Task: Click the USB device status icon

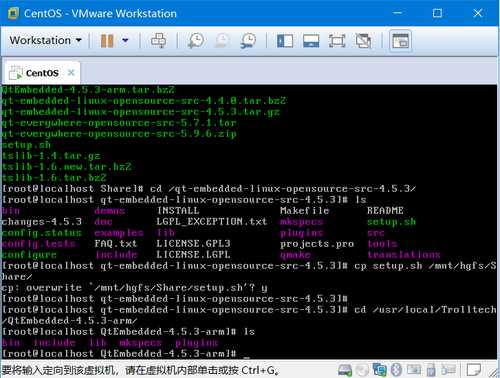Action: [x=431, y=370]
